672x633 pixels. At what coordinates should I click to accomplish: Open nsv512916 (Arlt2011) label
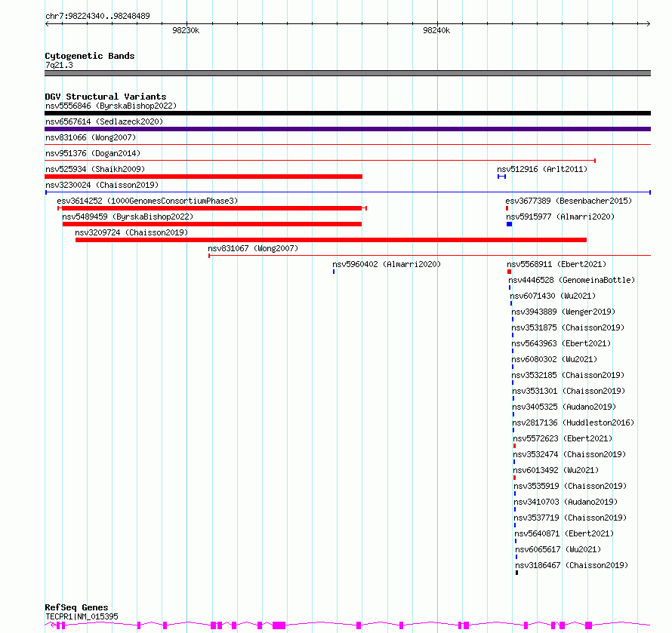[542, 169]
